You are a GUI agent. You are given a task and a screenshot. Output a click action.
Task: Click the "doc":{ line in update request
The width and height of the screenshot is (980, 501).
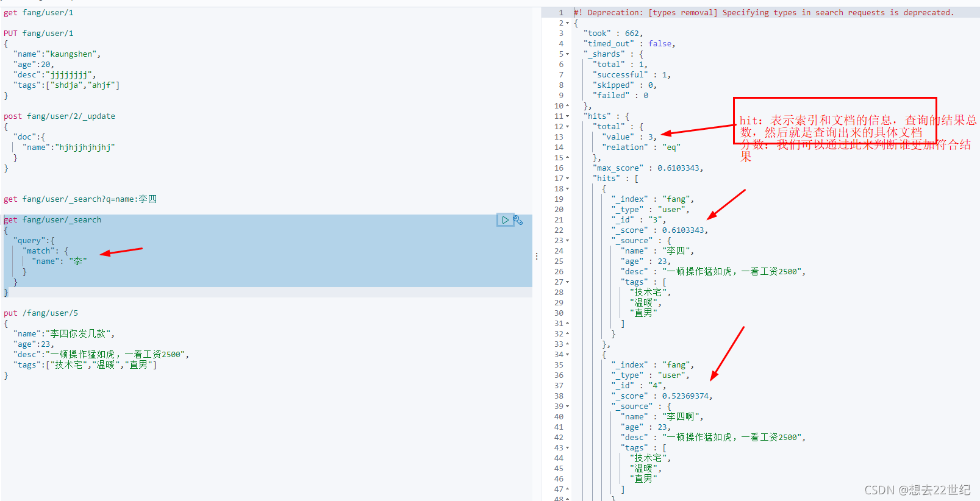pos(29,137)
